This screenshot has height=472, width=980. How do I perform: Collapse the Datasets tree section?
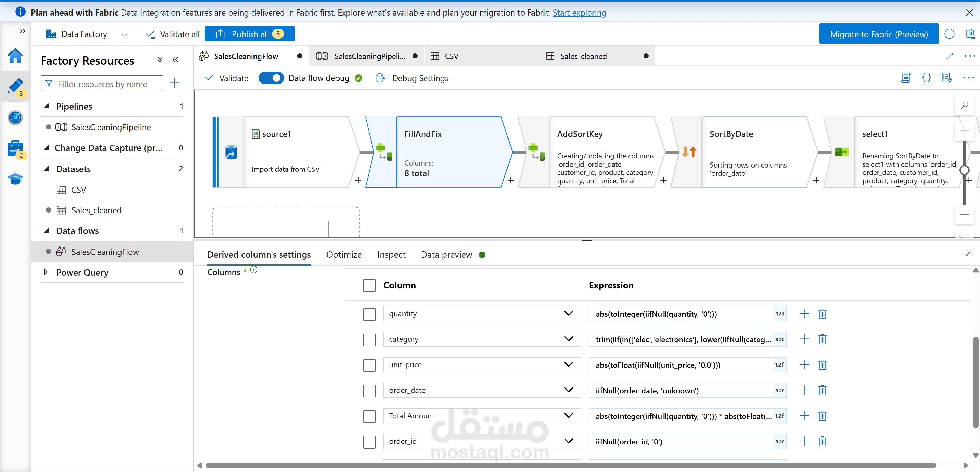point(46,169)
